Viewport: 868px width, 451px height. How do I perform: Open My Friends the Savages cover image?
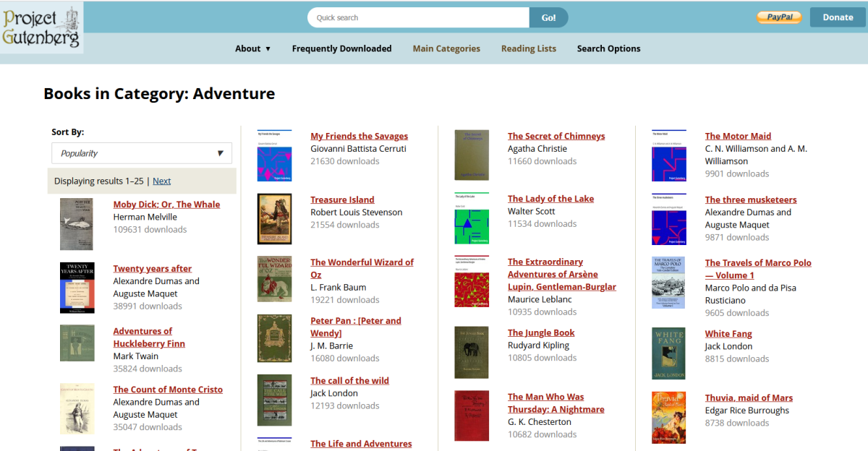[x=275, y=155]
